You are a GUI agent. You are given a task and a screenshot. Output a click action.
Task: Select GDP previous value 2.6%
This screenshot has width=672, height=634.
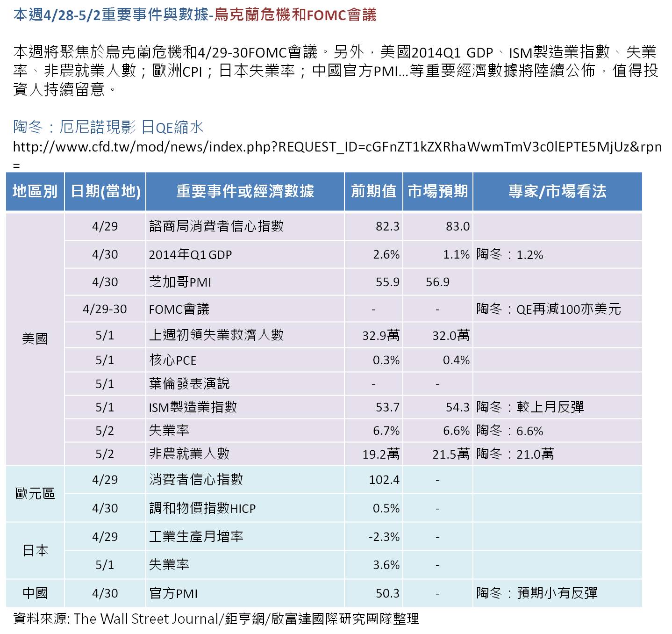(x=386, y=255)
